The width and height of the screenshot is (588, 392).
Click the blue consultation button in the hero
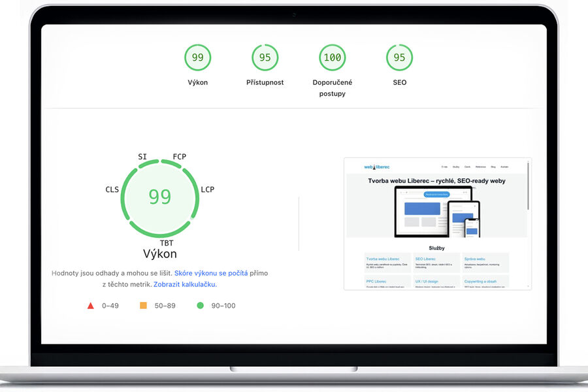[436, 194]
